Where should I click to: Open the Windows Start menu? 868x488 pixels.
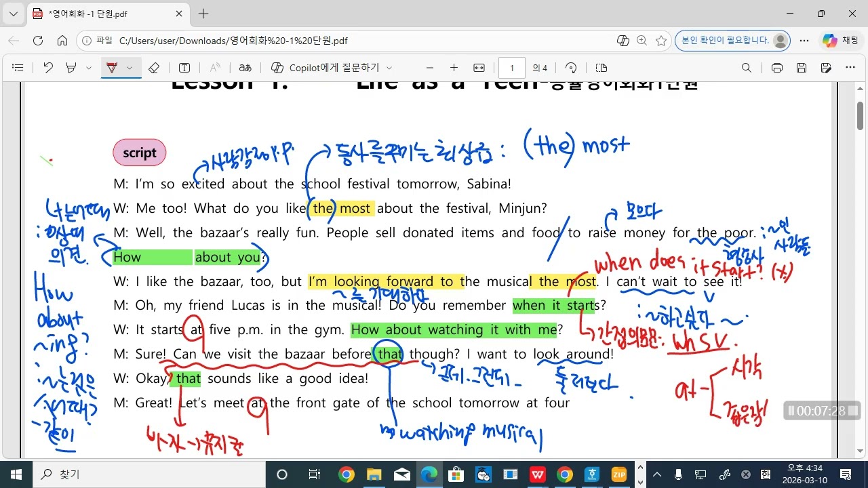coord(16,474)
